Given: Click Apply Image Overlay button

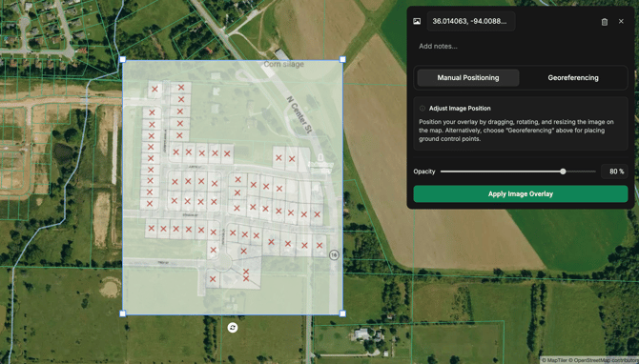Looking at the screenshot, I should coord(521,193).
